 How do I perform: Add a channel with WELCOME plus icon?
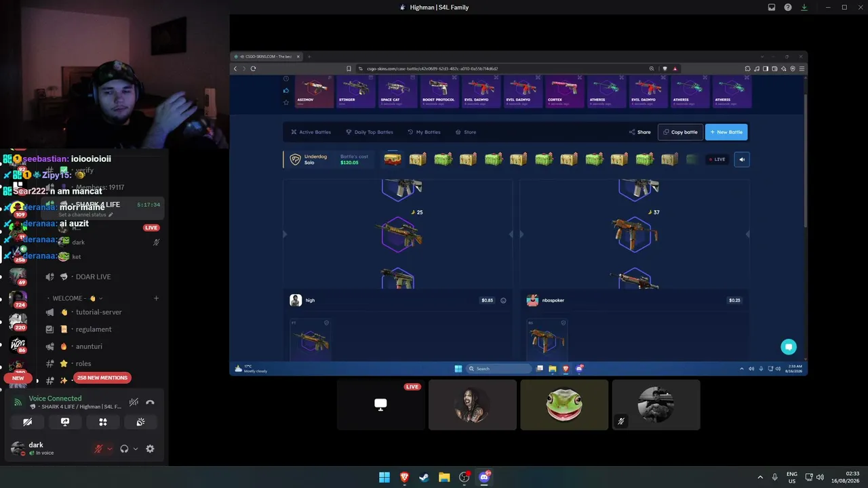(x=156, y=298)
